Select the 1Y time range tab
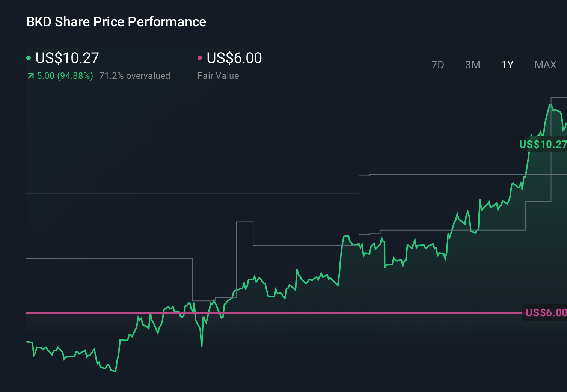 pyautogui.click(x=507, y=65)
